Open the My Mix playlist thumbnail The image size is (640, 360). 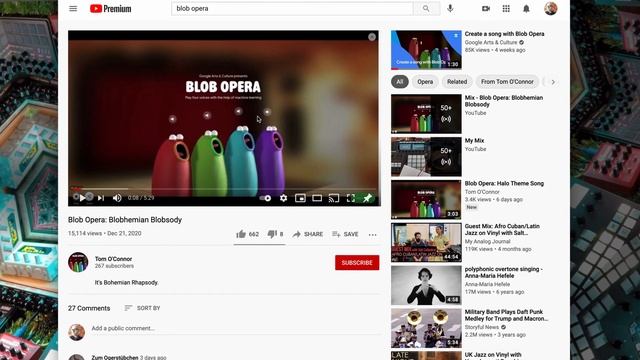pyautogui.click(x=426, y=157)
